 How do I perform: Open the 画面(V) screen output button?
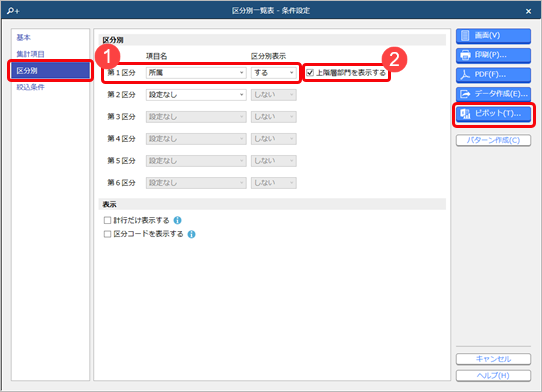click(x=493, y=36)
